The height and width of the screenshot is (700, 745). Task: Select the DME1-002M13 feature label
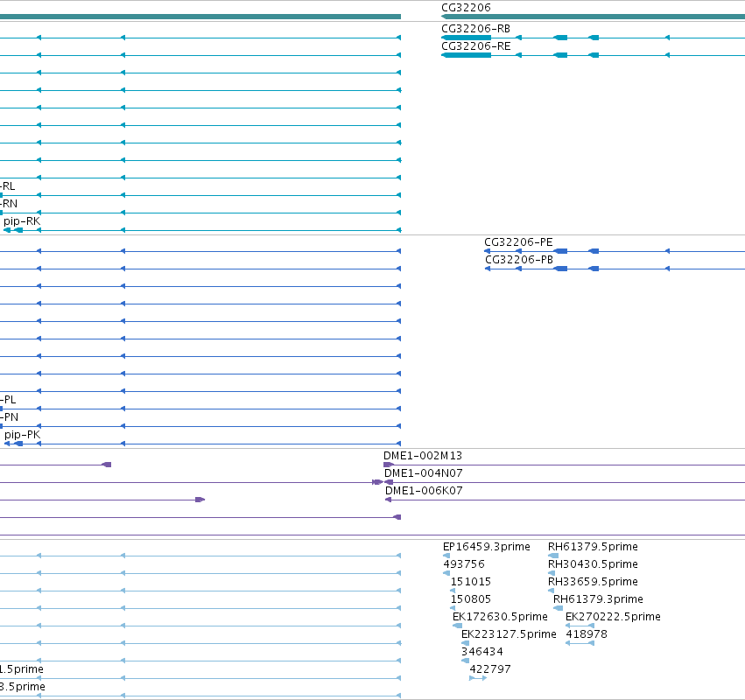422,456
